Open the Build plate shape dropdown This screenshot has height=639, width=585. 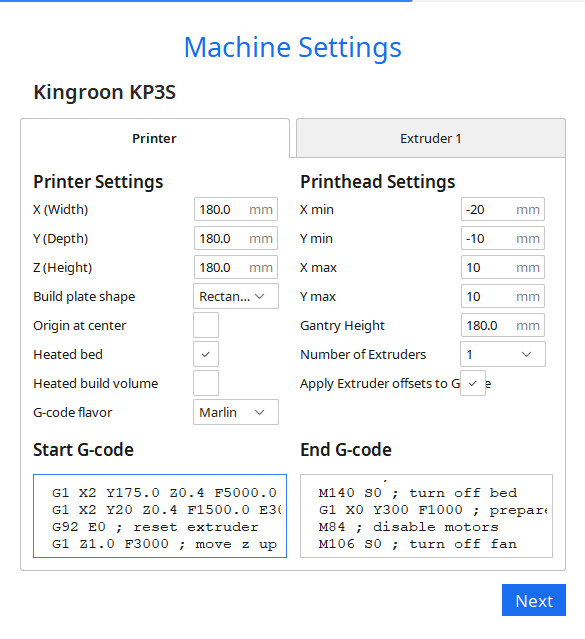pyautogui.click(x=236, y=296)
